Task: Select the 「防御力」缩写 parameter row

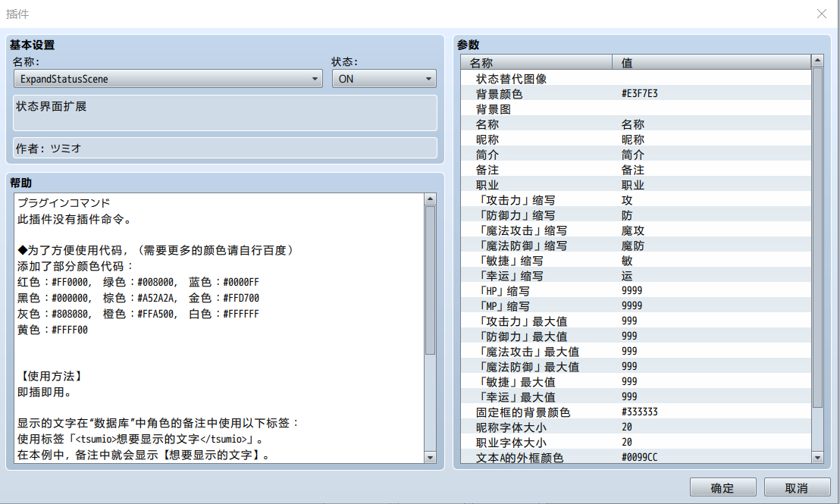Action: 636,215
